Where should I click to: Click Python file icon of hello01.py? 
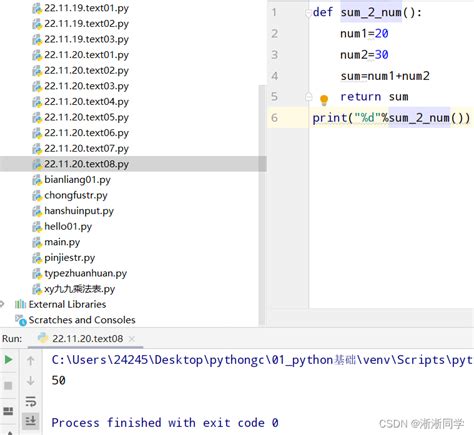pos(37,227)
